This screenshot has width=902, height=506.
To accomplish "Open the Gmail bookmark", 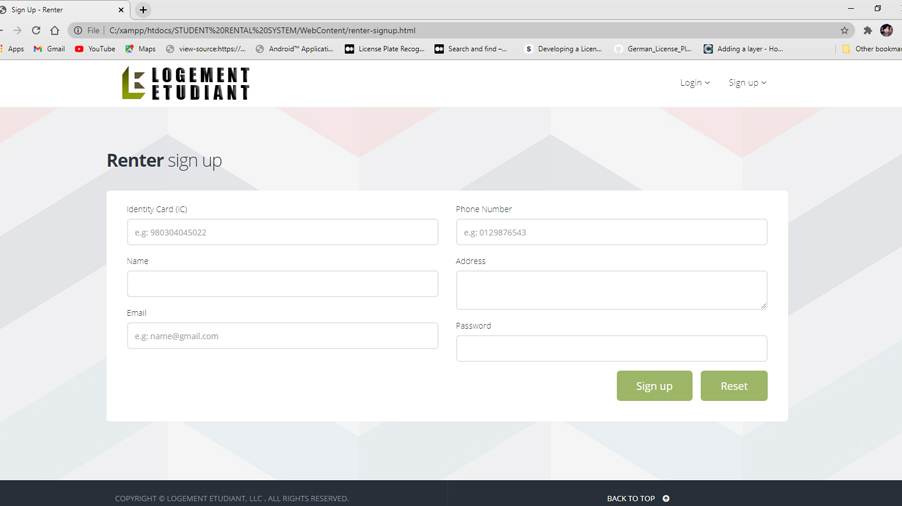I will point(49,48).
